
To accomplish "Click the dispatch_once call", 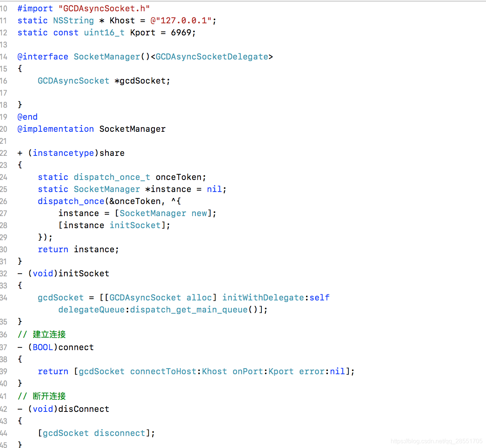I will click(x=71, y=201).
